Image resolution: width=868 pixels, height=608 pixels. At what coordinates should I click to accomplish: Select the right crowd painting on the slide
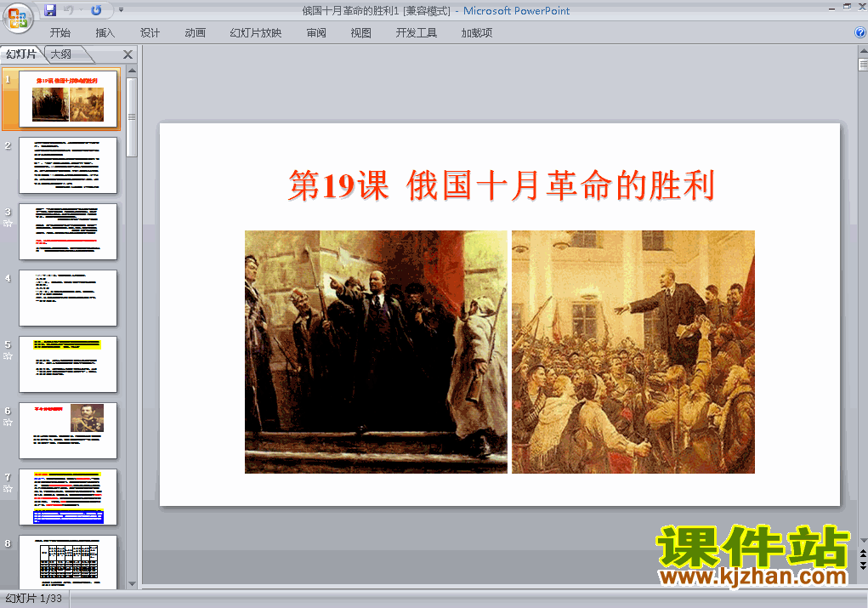click(633, 352)
